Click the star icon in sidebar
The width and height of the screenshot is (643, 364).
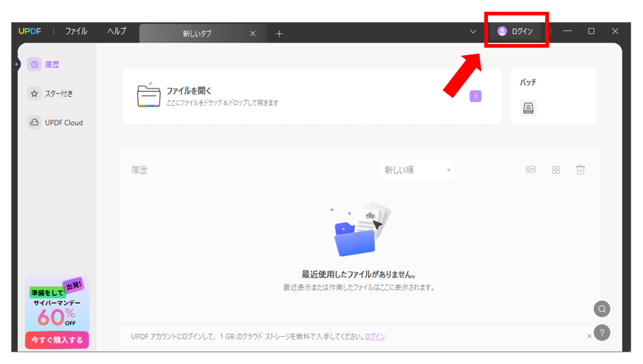(x=35, y=93)
